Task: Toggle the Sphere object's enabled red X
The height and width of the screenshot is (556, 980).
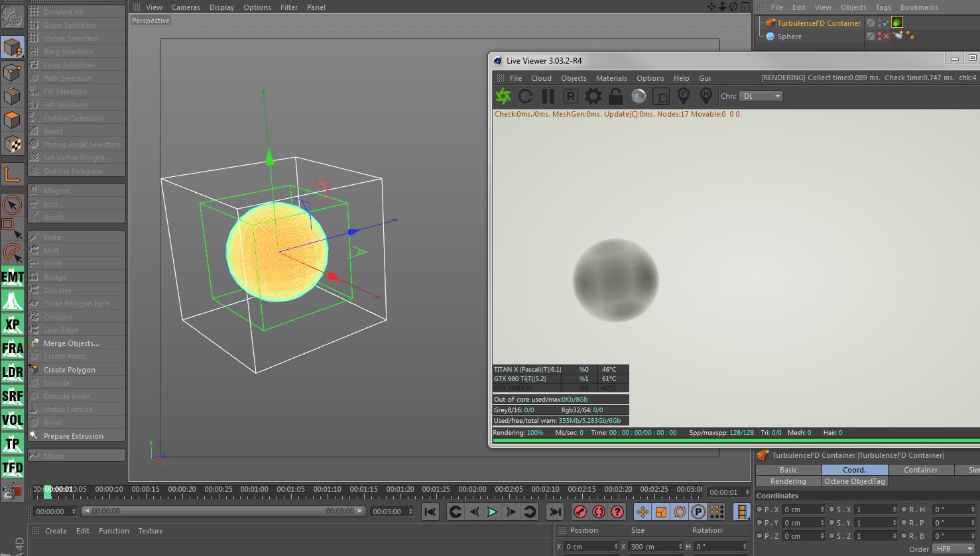Action: click(885, 36)
